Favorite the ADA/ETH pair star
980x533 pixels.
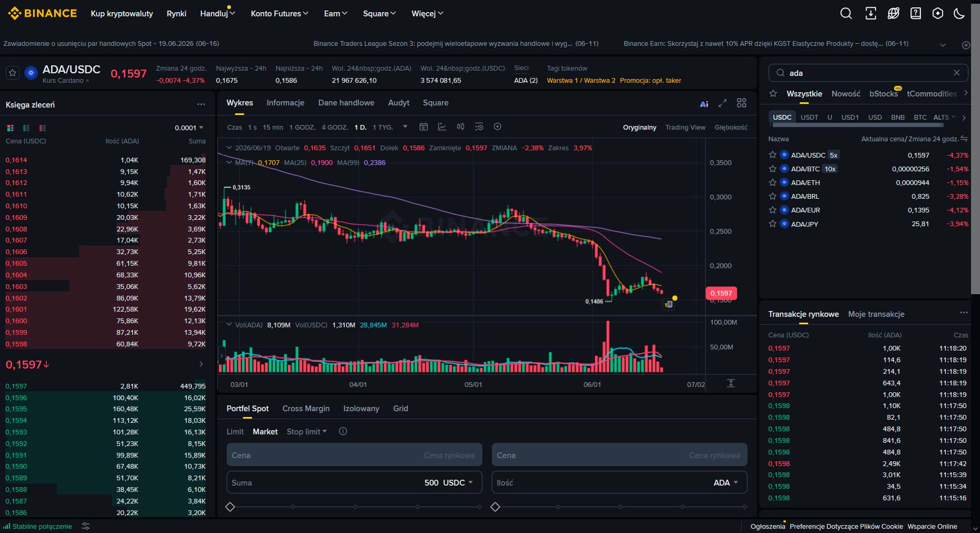tap(773, 182)
